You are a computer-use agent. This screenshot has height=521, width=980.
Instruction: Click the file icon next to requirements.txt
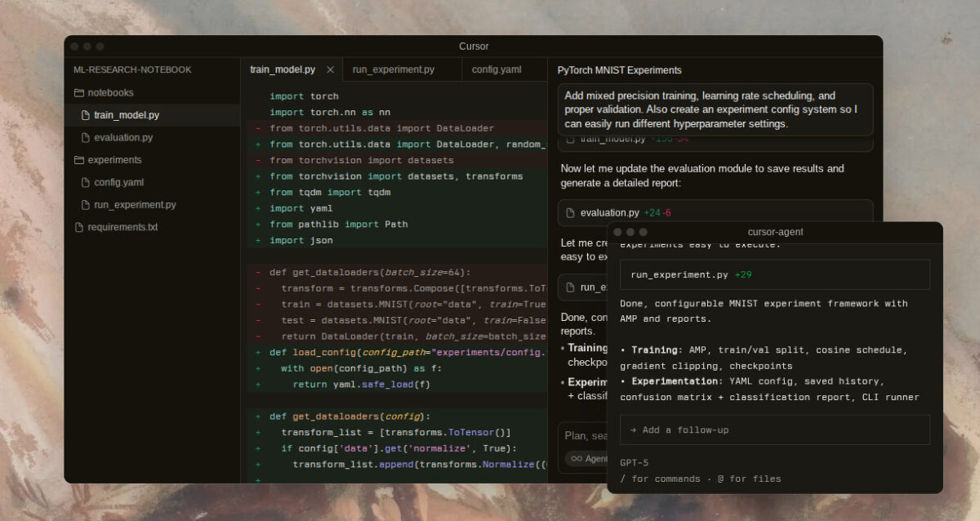(x=79, y=227)
